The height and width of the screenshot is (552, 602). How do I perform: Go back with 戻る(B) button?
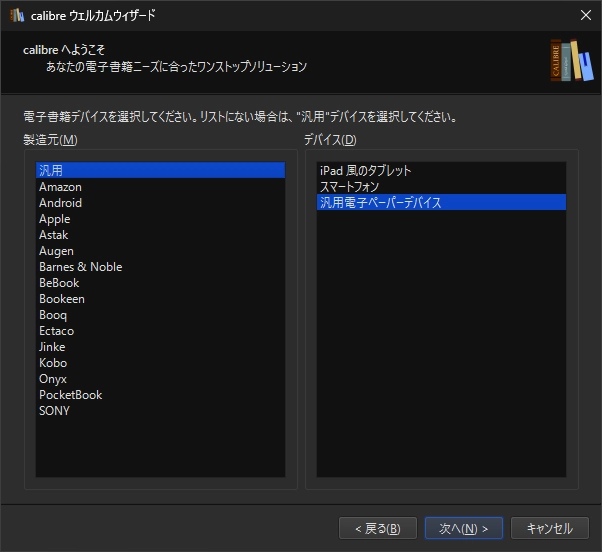[x=378, y=528]
